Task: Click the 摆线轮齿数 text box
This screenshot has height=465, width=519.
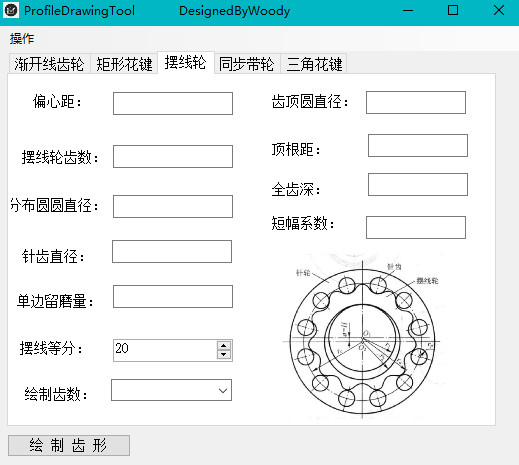Action: point(173,156)
